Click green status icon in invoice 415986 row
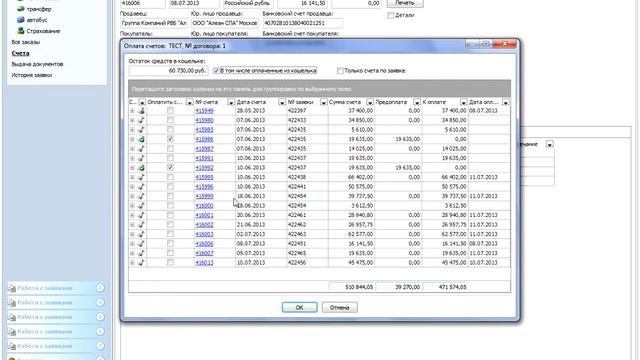640x360 pixels. (x=141, y=139)
